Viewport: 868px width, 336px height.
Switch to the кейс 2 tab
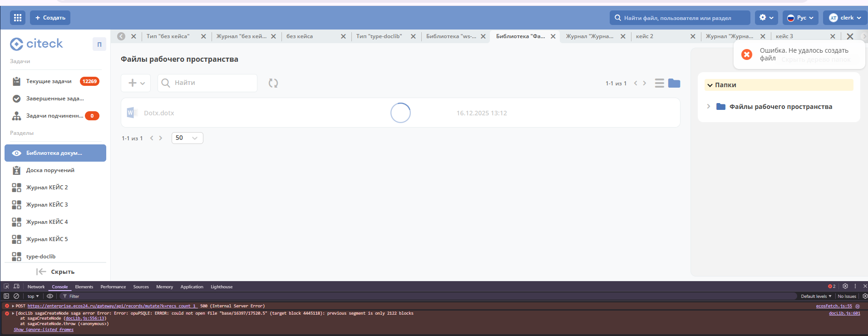tap(645, 36)
